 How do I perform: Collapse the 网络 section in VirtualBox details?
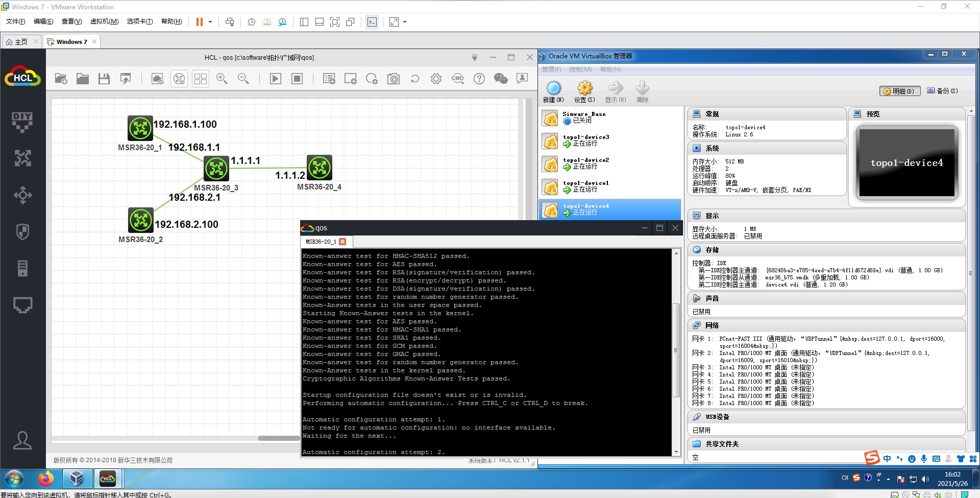tap(826, 325)
